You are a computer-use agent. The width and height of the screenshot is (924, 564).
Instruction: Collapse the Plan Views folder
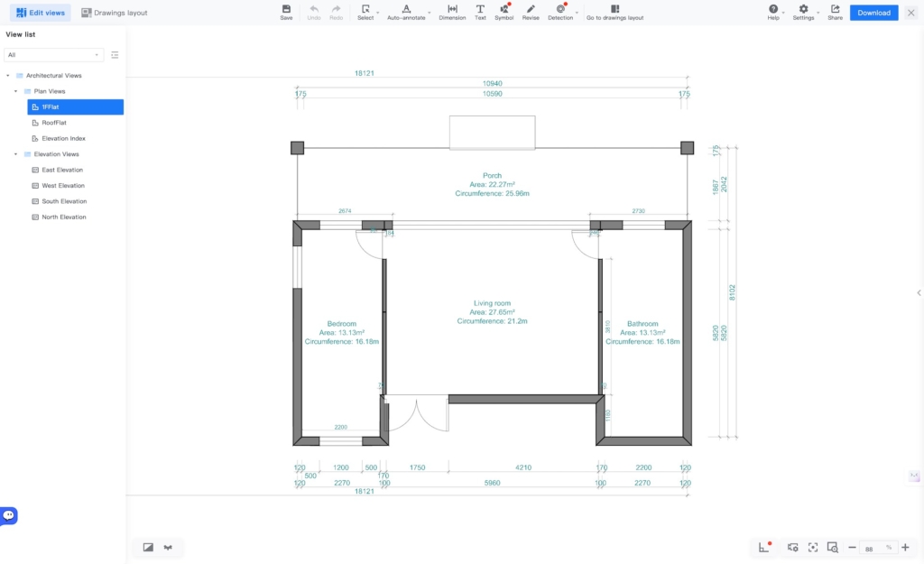[x=15, y=91]
